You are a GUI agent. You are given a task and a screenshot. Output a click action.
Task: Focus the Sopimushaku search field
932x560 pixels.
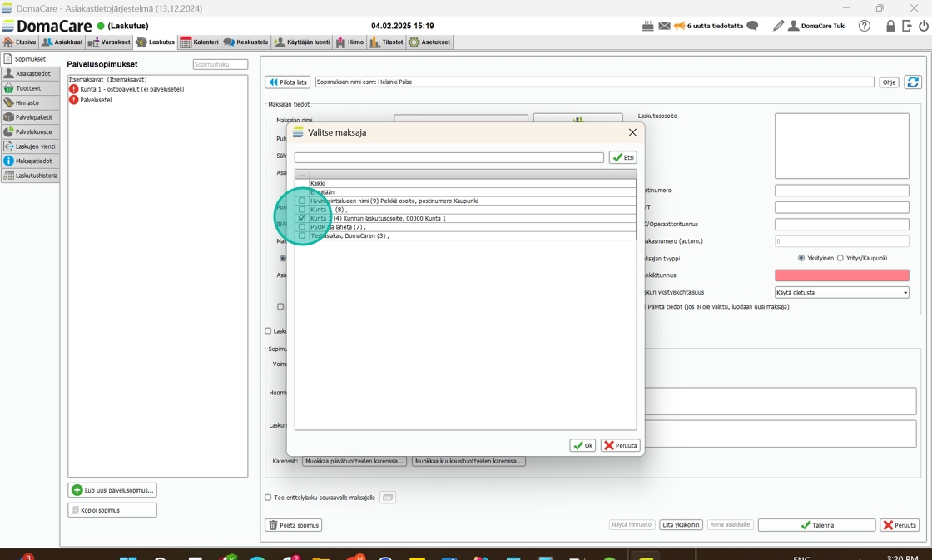[221, 64]
